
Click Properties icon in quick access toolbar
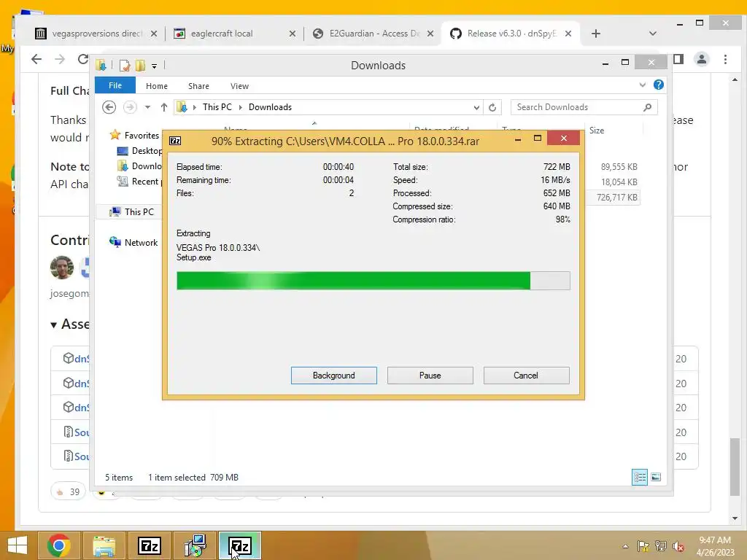coord(125,65)
